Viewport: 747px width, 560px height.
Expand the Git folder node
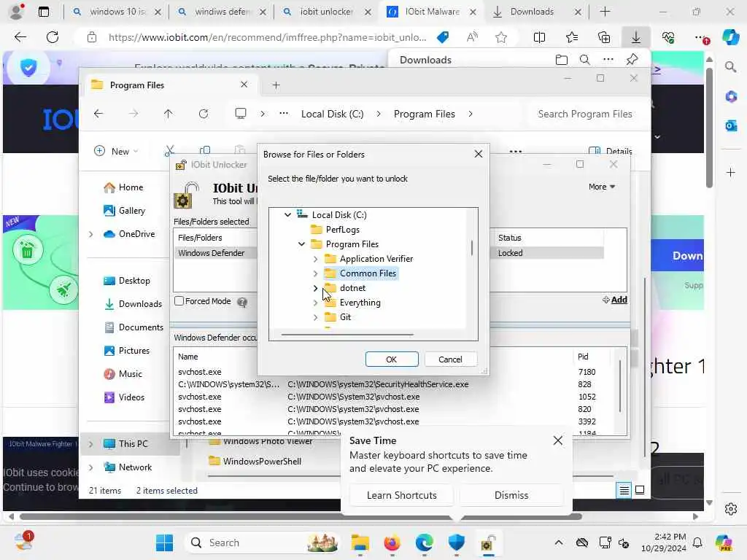point(315,317)
